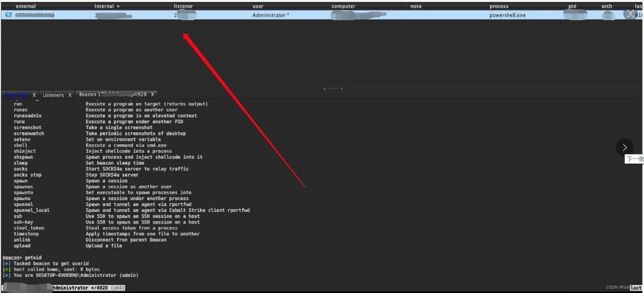Viewport: 644px width, 293px height.
Task: Click the split pane divider handle dots
Action: tap(333, 88)
